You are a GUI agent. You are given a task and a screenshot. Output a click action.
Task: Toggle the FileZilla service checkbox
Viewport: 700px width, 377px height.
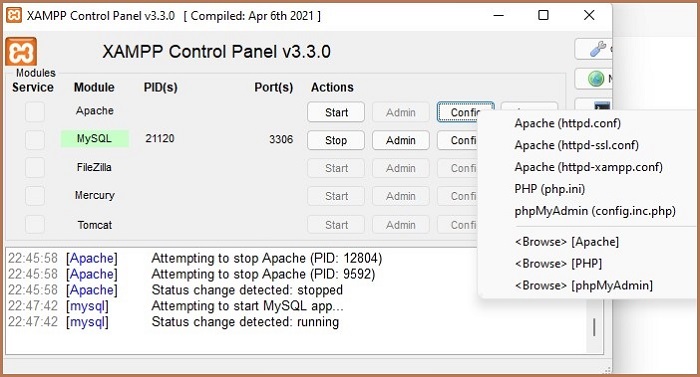coord(35,168)
